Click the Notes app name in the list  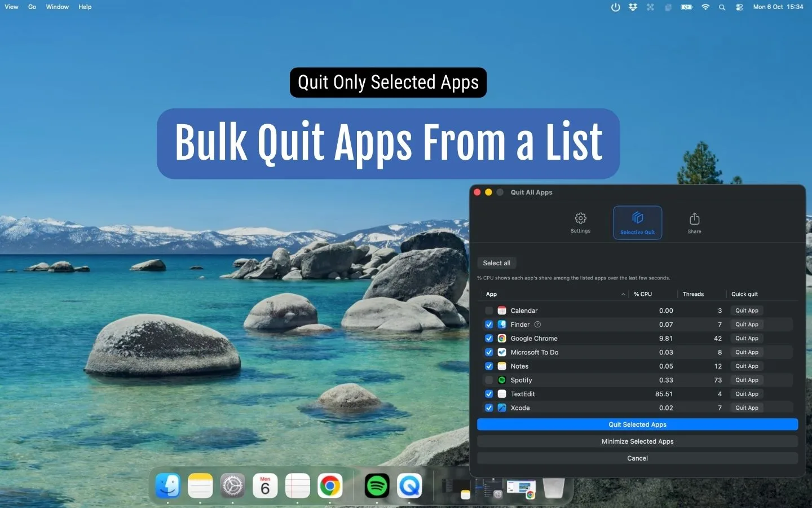click(x=519, y=366)
